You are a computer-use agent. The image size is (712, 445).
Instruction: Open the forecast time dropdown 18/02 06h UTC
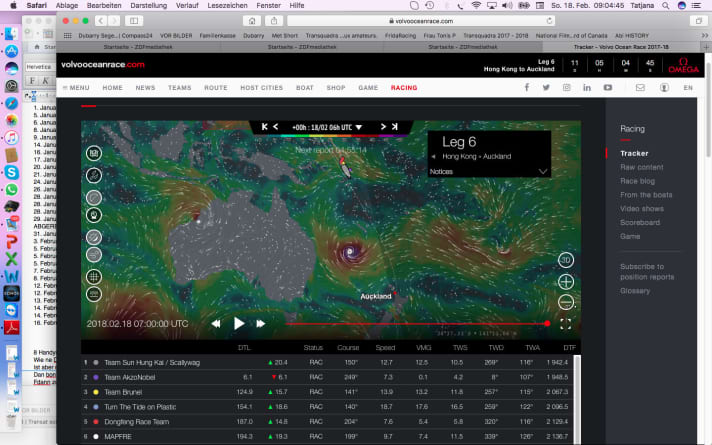click(x=327, y=128)
